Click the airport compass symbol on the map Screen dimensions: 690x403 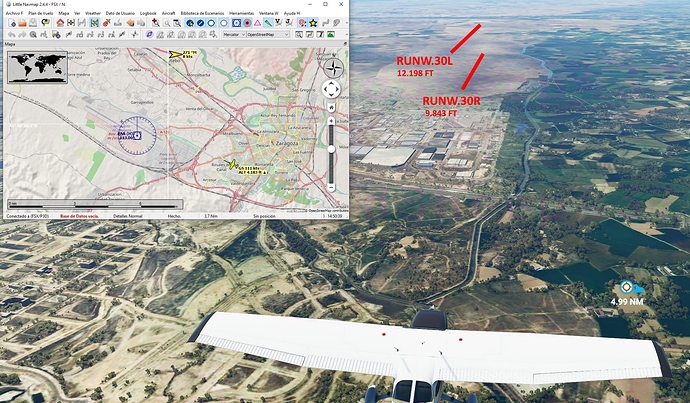point(137,135)
